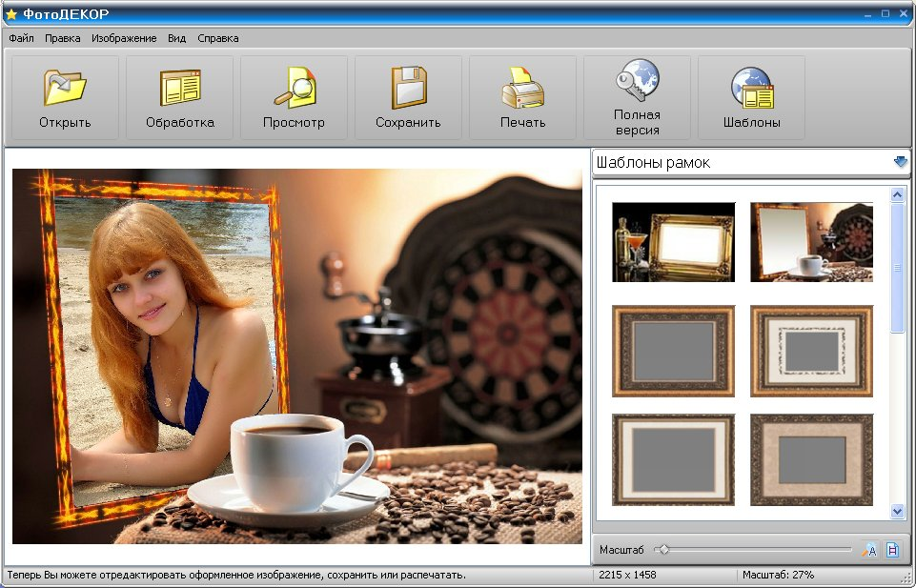This screenshot has width=916, height=588.
Task: Choose the beige textured mat frame template
Action: click(811, 459)
